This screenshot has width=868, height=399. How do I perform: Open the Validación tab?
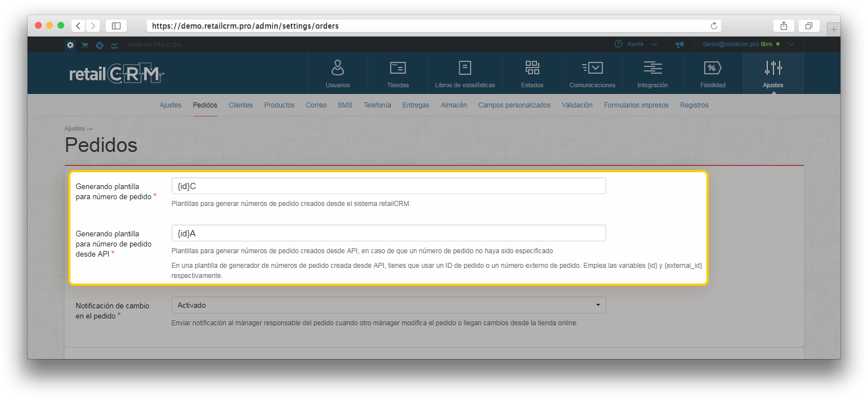(577, 105)
